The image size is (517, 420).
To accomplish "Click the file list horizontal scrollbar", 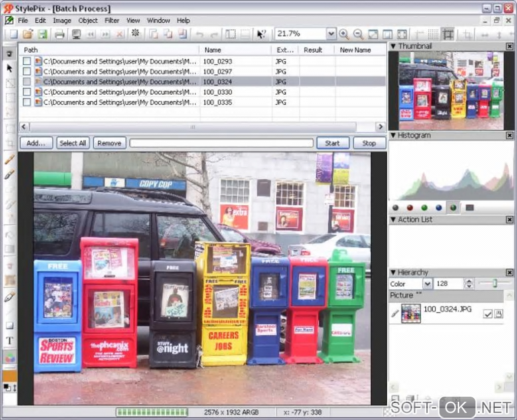I will tap(202, 127).
